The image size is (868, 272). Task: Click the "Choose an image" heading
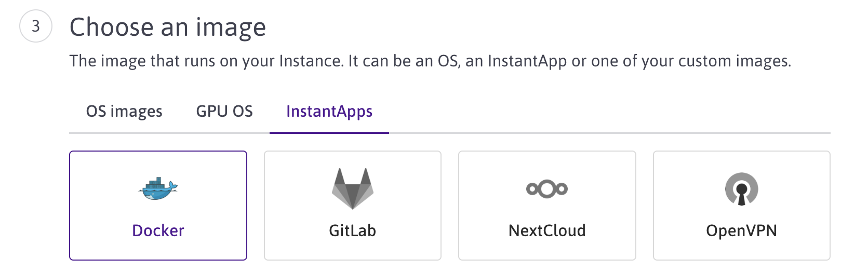(168, 27)
